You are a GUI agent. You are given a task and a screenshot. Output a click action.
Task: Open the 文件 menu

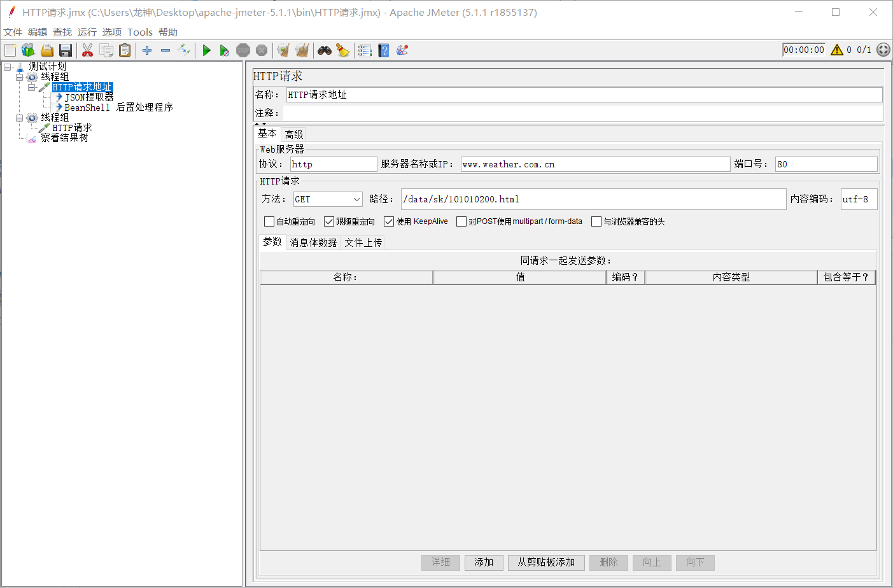tap(13, 32)
